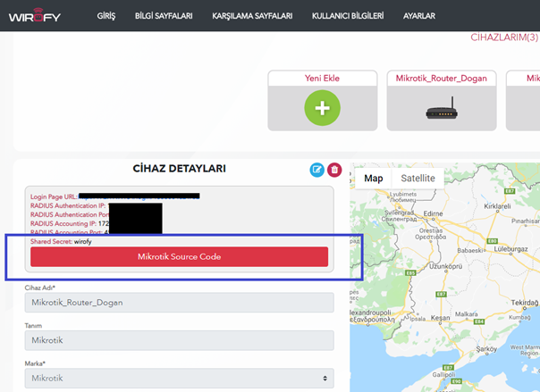Select the Mikrotik_Router_Dogan router icon
The image size is (540, 392).
point(442,113)
